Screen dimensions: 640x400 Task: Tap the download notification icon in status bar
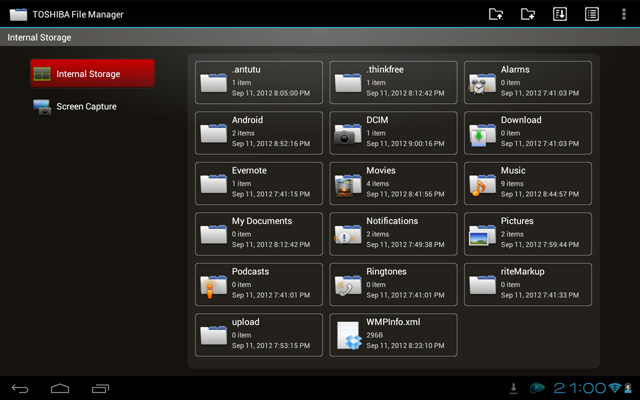point(513,388)
